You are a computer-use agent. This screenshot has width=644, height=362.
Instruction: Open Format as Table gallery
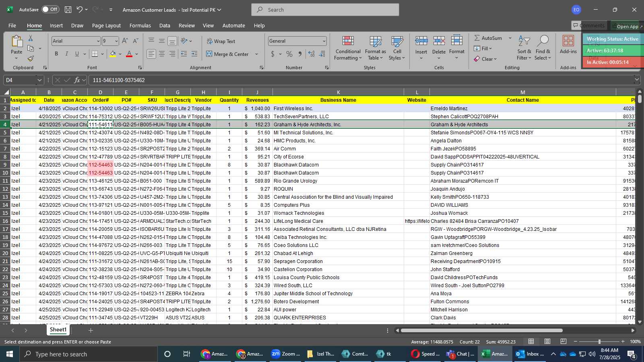(x=375, y=48)
